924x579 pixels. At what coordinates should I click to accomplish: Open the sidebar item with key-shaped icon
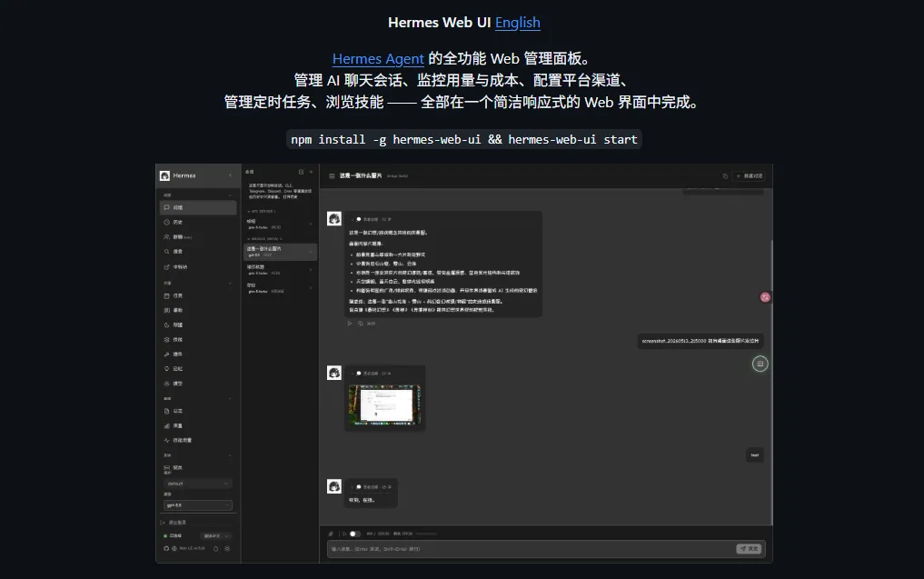point(198,354)
